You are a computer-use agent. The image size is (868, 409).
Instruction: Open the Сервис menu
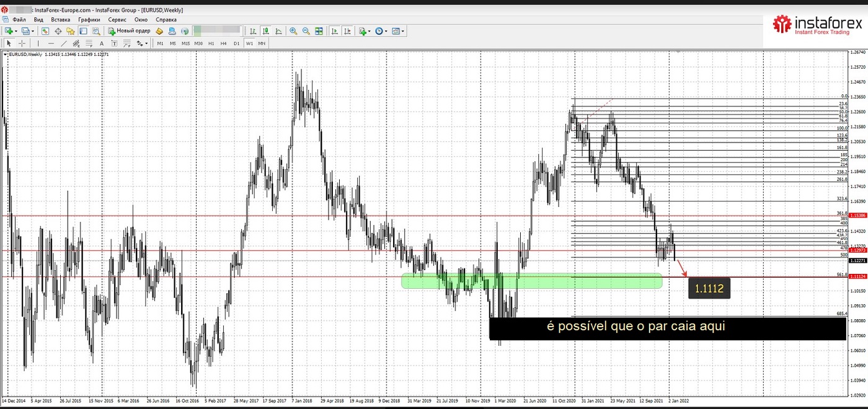[117, 20]
